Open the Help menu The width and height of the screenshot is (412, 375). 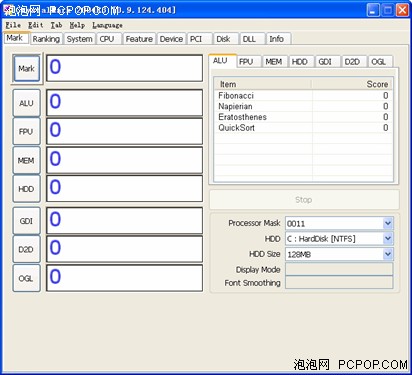tap(77, 25)
